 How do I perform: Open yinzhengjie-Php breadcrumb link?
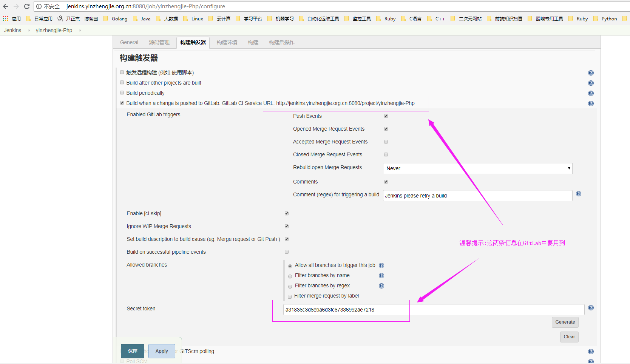[54, 30]
